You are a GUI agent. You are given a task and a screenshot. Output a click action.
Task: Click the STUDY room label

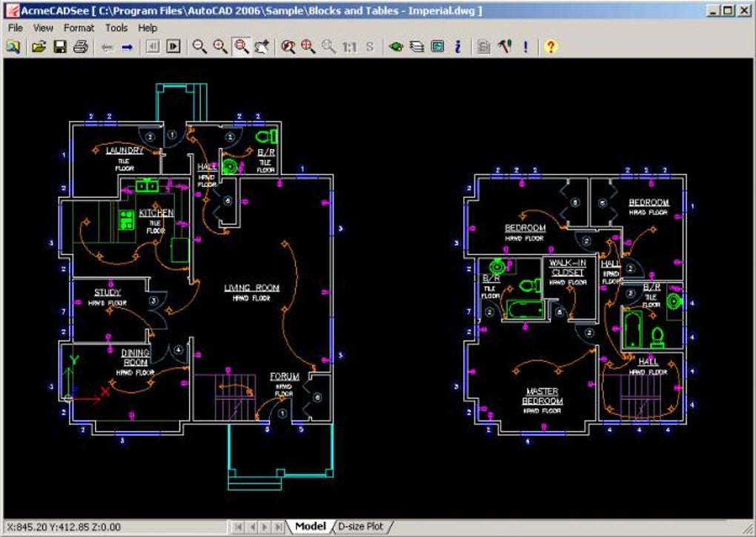107,292
